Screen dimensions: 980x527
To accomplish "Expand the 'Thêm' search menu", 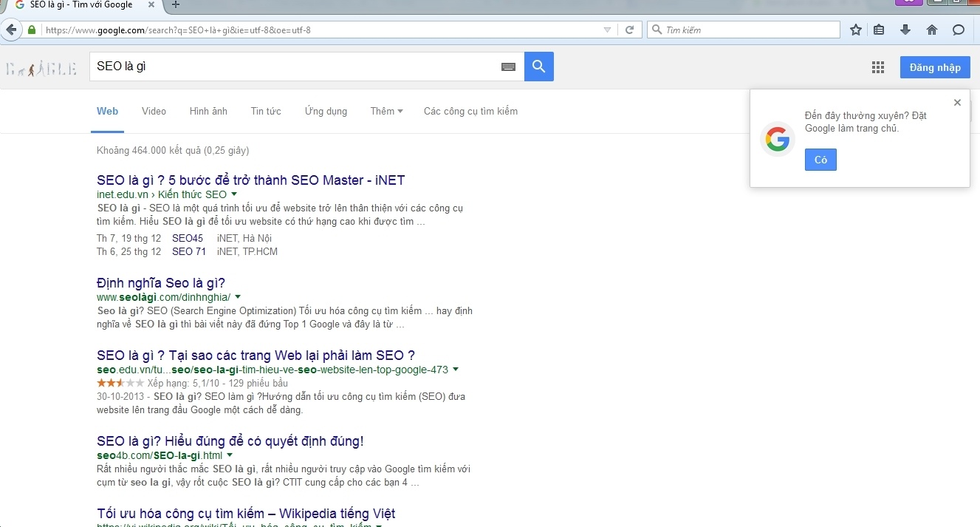I will click(x=387, y=112).
